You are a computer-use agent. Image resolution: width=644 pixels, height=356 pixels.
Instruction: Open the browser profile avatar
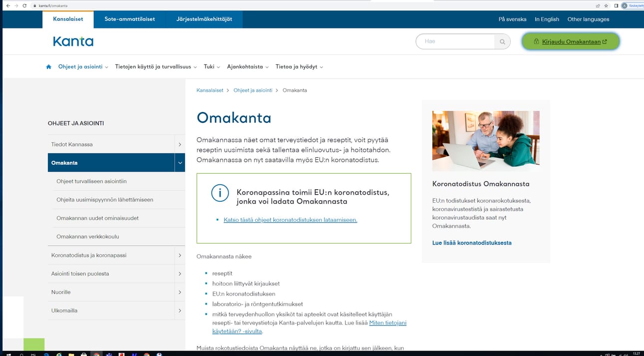[625, 5]
